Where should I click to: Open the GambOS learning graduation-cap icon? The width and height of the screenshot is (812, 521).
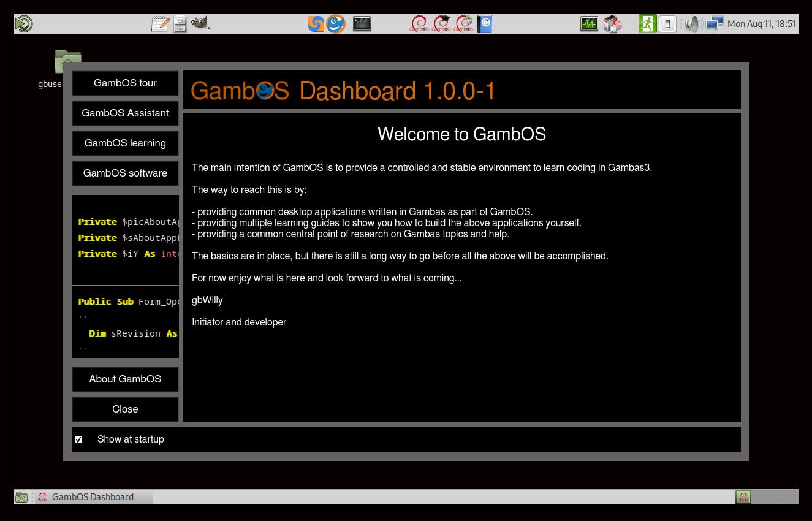pyautogui.click(x=442, y=24)
